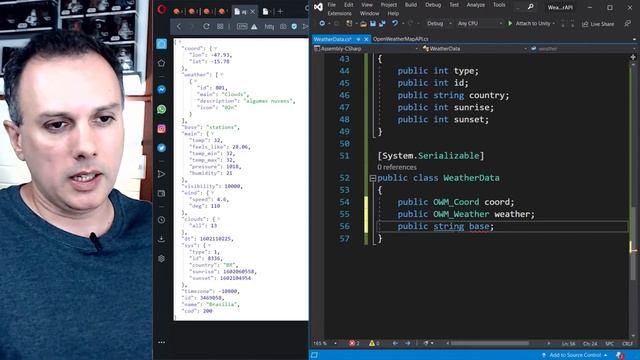640x360 pixels.
Task: Click the feedback icon beside Live Share
Action: point(627,24)
